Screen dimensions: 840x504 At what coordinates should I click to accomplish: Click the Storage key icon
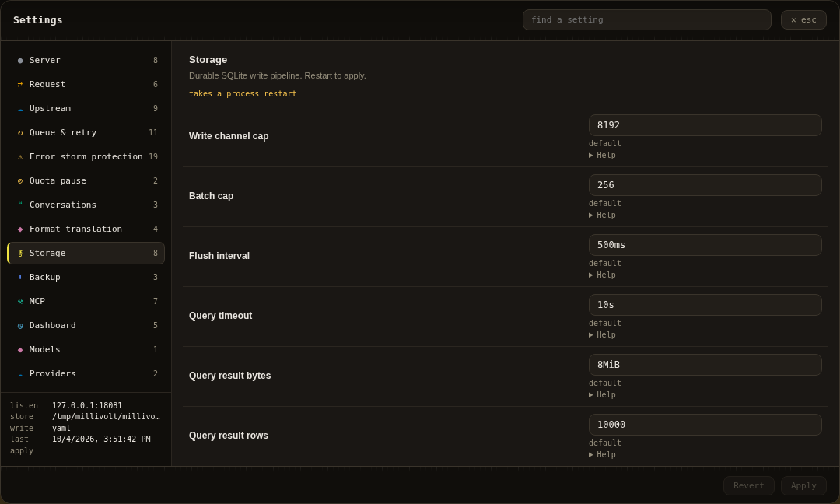click(20, 254)
